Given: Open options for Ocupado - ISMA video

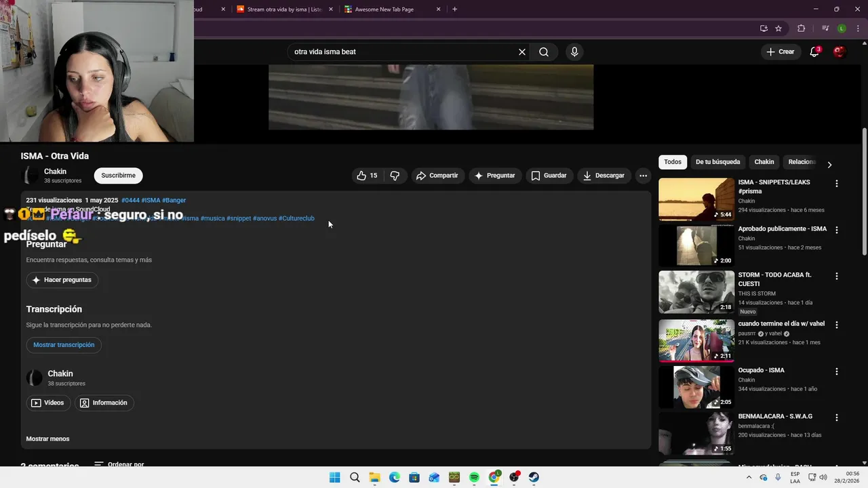Looking at the screenshot, I should point(837,371).
